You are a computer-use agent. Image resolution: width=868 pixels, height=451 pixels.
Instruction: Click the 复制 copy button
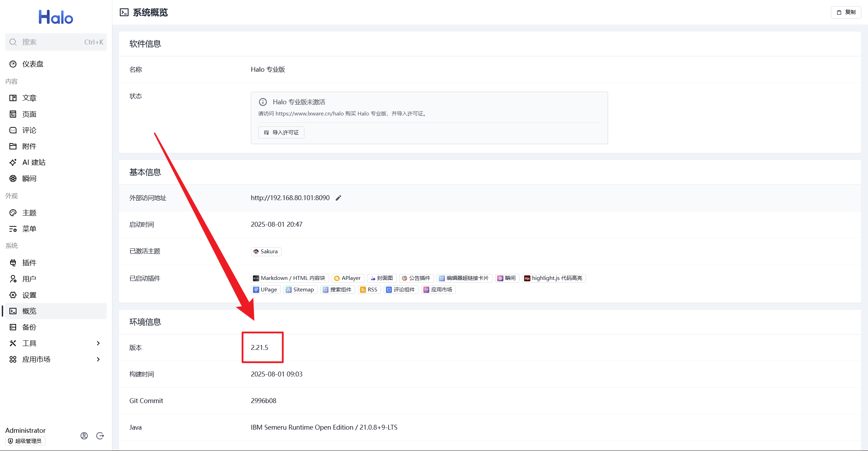pyautogui.click(x=846, y=12)
